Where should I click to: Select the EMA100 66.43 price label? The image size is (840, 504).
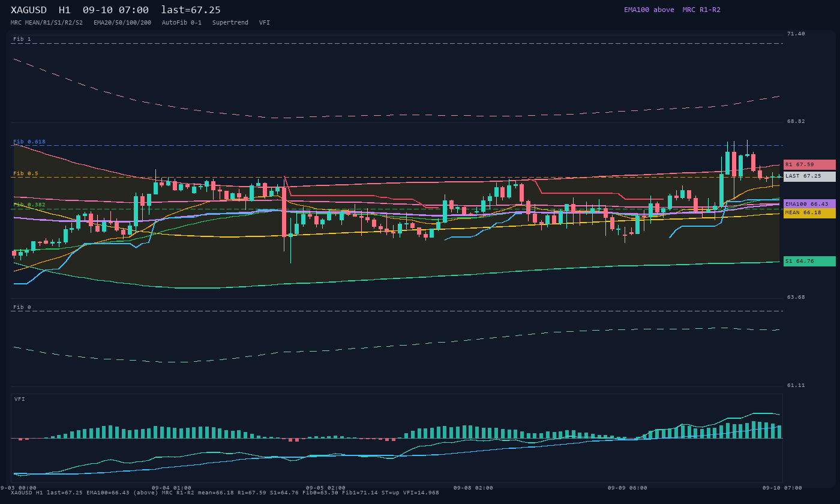coord(809,204)
